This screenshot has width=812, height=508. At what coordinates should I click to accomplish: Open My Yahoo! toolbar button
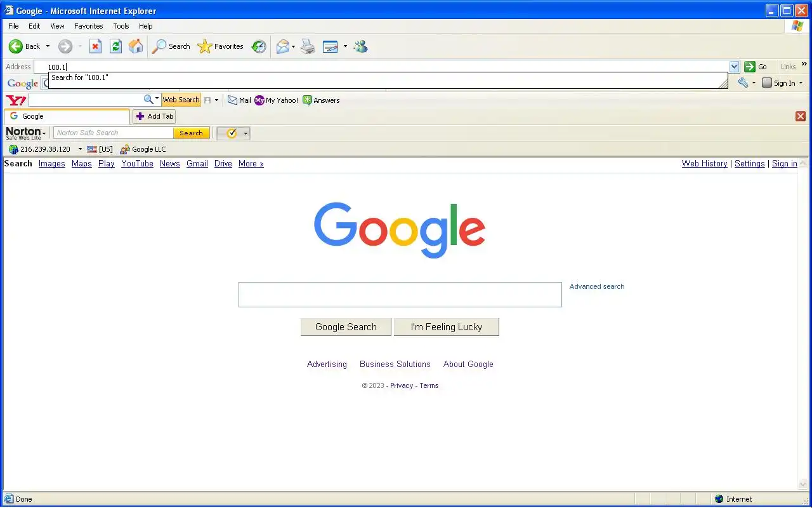(276, 100)
